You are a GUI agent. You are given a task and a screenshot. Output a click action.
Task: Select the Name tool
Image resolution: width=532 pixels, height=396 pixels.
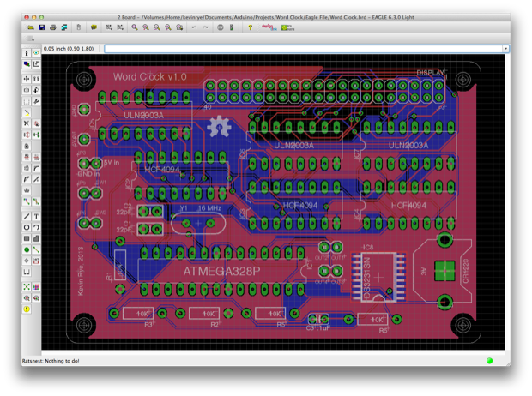click(27, 157)
